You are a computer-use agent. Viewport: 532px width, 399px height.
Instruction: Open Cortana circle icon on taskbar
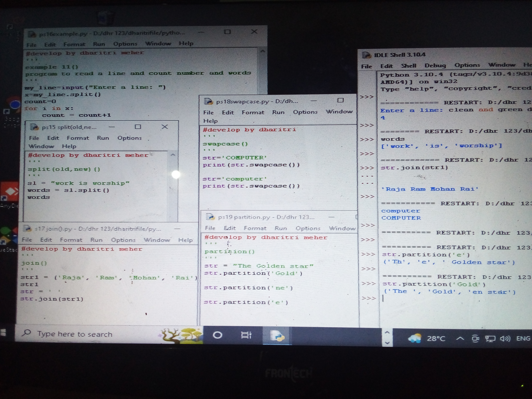pos(217,335)
